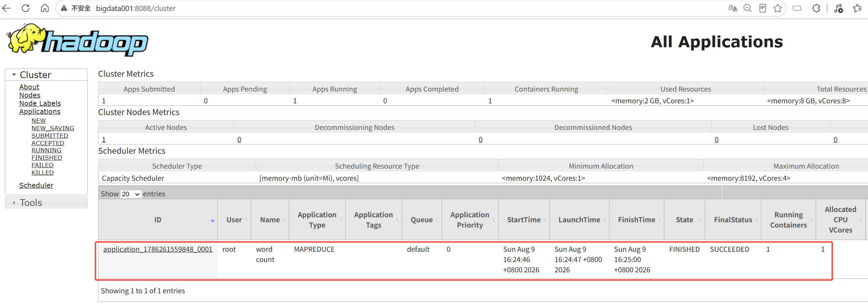Add page to favorites with star icon
Viewport: 868px width, 305px height.
pyautogui.click(x=778, y=8)
